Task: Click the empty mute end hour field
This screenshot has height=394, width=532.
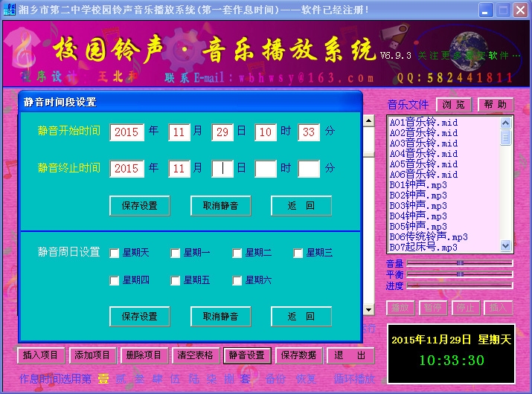Action: pos(266,169)
